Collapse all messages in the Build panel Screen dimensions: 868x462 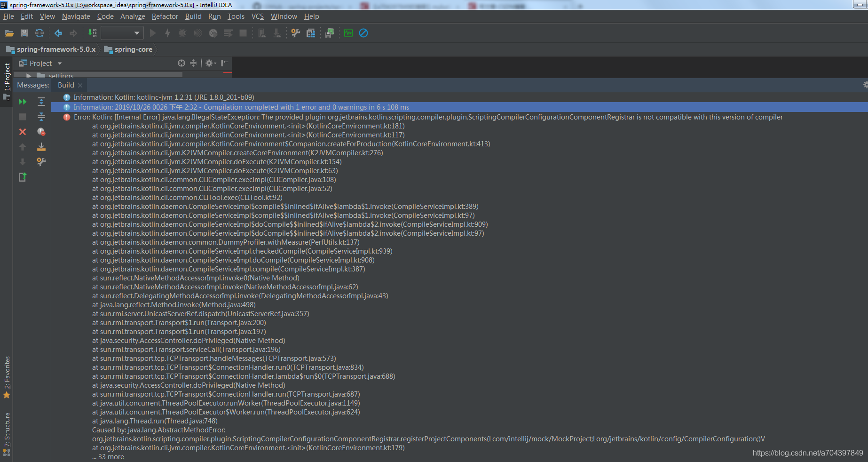[41, 117]
